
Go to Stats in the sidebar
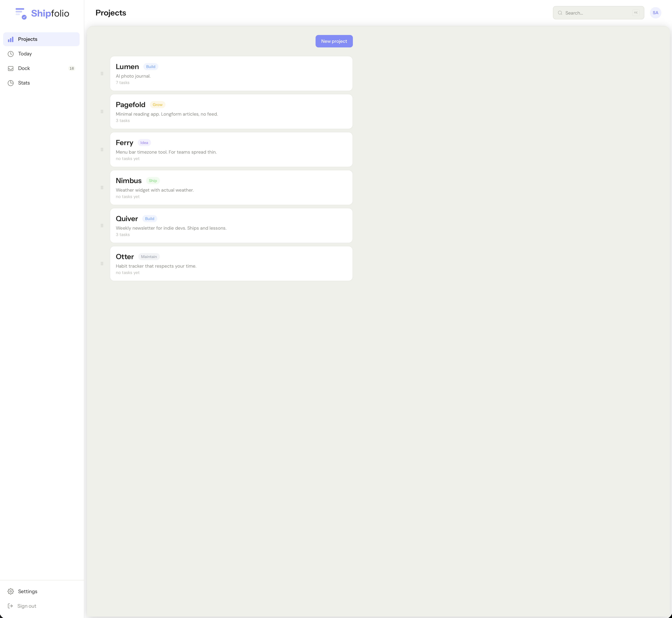[24, 83]
